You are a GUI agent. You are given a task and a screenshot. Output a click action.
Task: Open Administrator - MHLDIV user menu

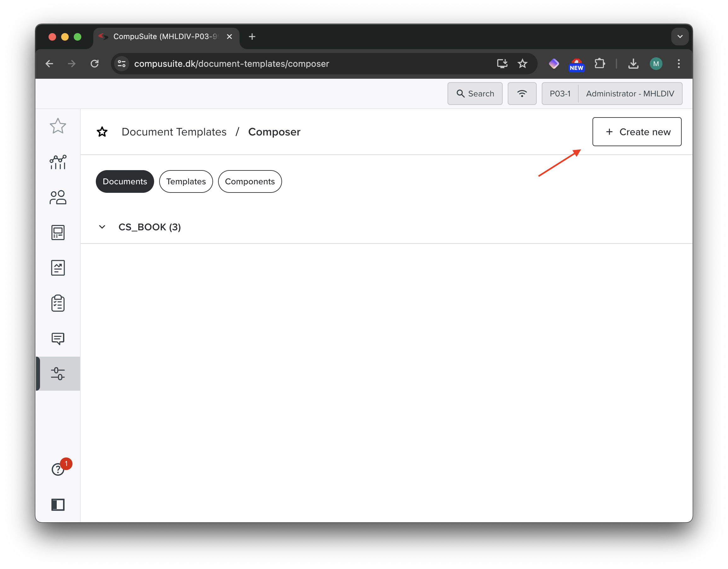click(x=630, y=94)
